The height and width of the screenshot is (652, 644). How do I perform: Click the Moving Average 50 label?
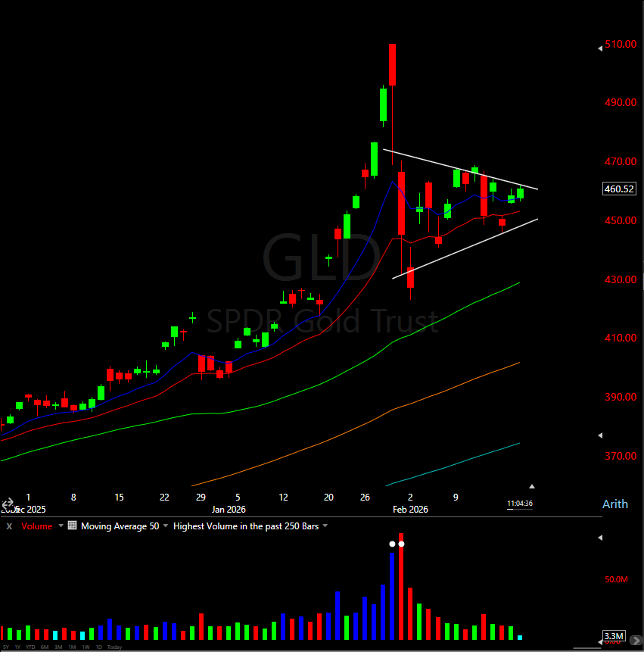point(120,526)
